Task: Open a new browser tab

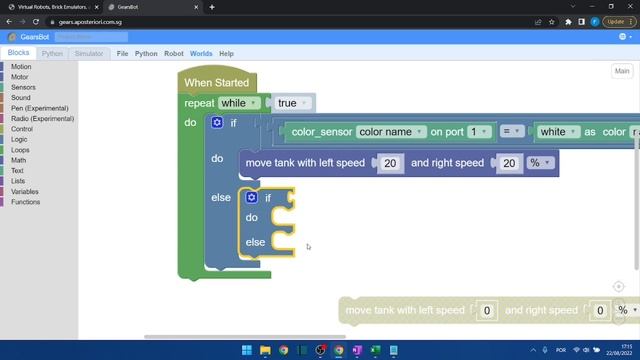Action: (212, 7)
